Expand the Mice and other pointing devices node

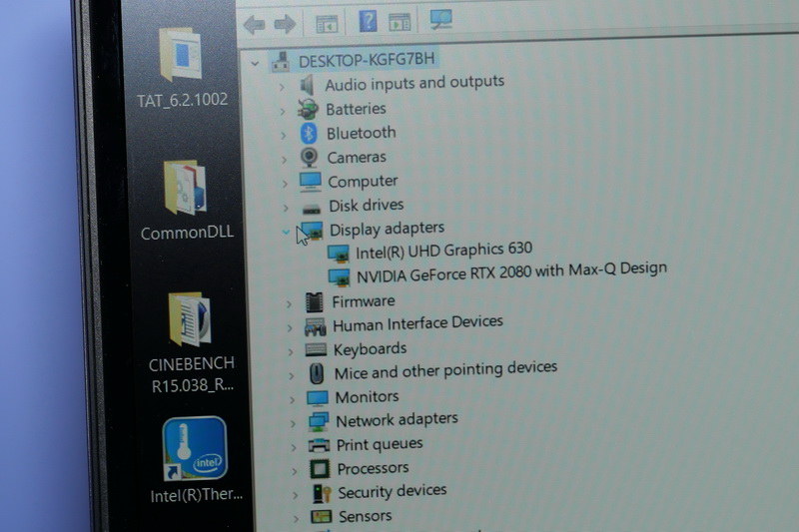point(292,376)
